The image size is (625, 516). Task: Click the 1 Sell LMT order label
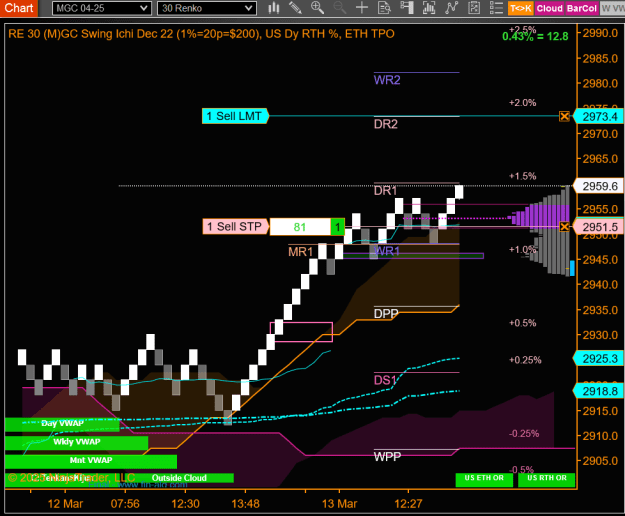pyautogui.click(x=235, y=116)
